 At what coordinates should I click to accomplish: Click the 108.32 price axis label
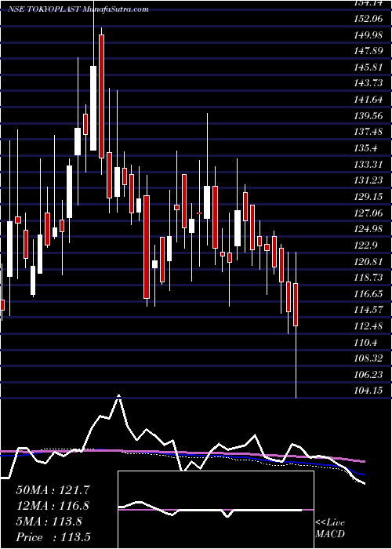[368, 359]
